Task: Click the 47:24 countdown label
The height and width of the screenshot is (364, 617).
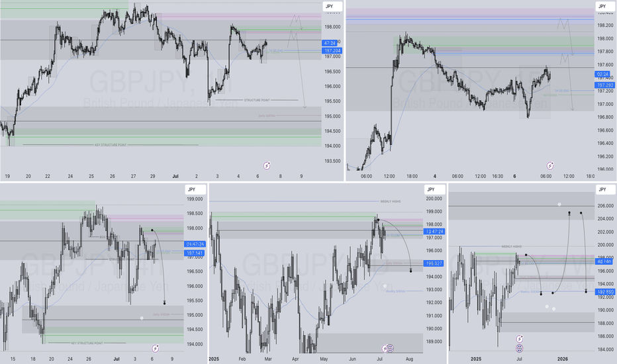Action: coord(330,43)
